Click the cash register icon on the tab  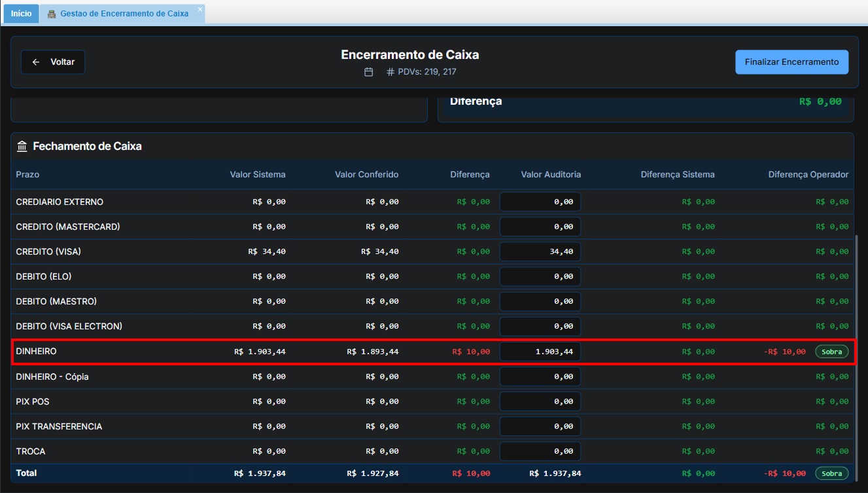click(52, 14)
